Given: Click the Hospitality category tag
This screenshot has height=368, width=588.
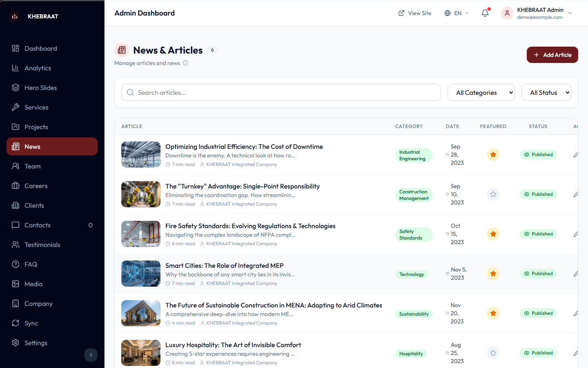Looking at the screenshot, I should tap(411, 354).
